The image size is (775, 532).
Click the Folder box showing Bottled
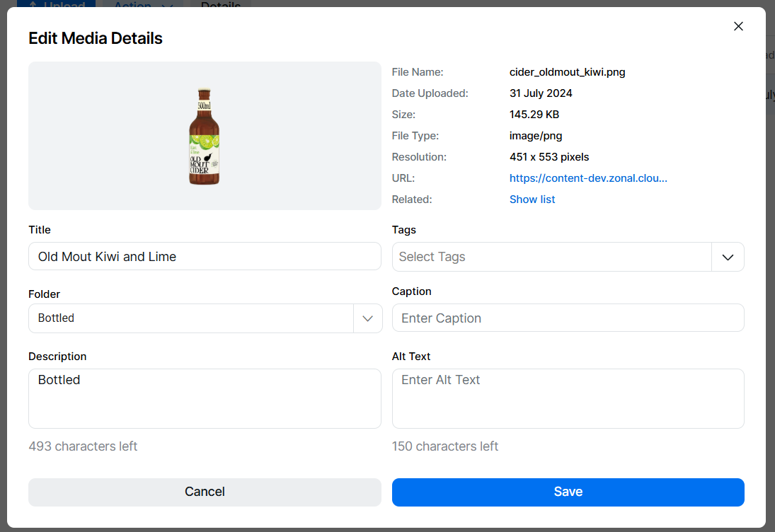coord(191,318)
